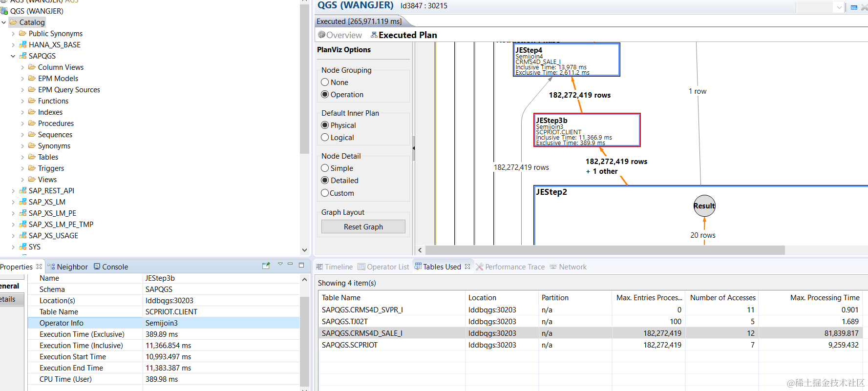Click the Functions folder icon
This screenshot has height=391, width=868.
pos(32,101)
